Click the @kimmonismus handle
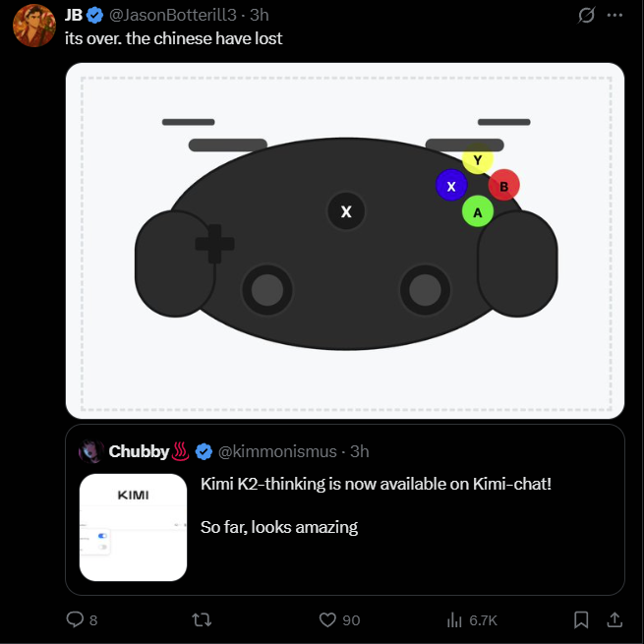The height and width of the screenshot is (644, 644). [279, 451]
